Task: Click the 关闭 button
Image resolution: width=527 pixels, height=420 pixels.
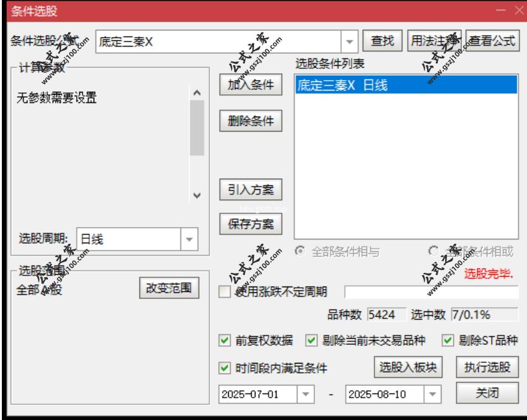Action: click(487, 393)
